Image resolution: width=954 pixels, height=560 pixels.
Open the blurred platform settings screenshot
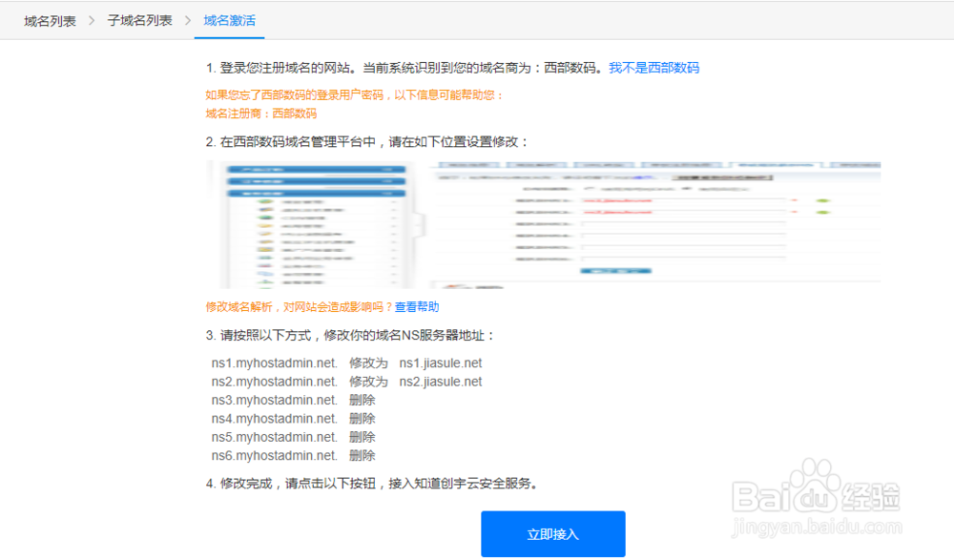(x=544, y=224)
